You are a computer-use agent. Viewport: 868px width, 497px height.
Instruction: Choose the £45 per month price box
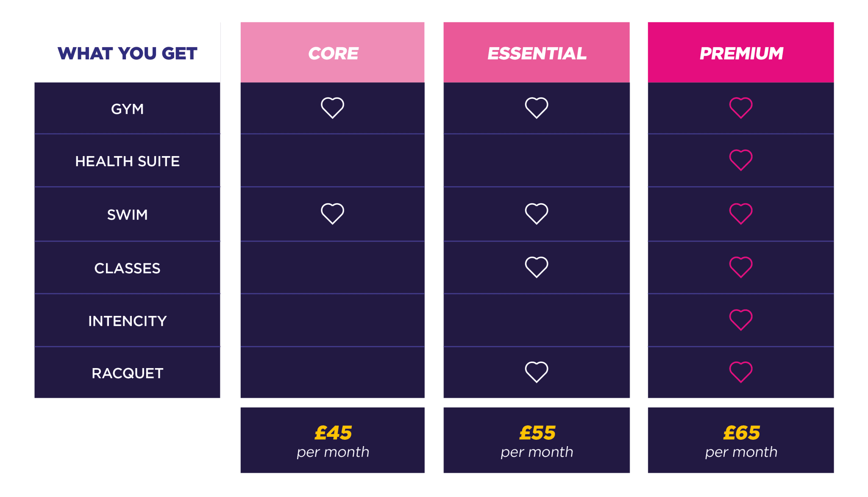pyautogui.click(x=333, y=440)
